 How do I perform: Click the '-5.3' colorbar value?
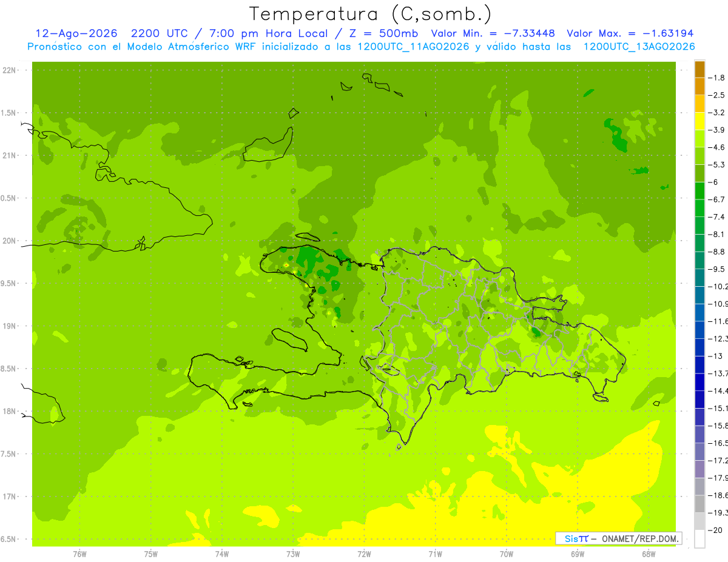(717, 164)
